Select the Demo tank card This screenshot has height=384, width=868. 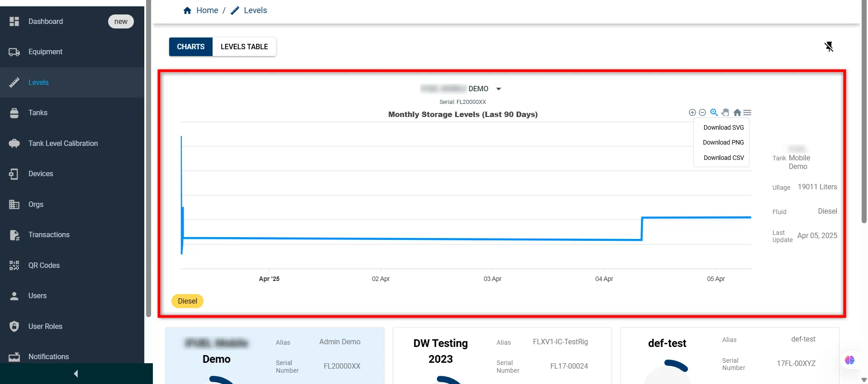click(x=275, y=356)
